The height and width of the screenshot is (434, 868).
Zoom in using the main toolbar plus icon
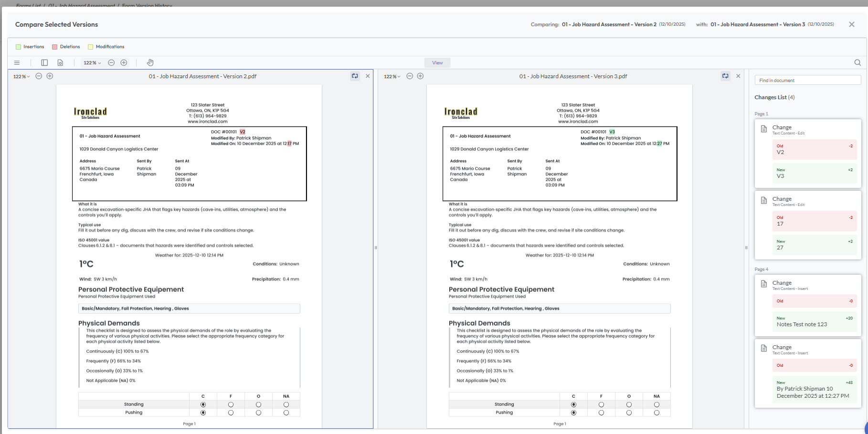click(x=124, y=62)
